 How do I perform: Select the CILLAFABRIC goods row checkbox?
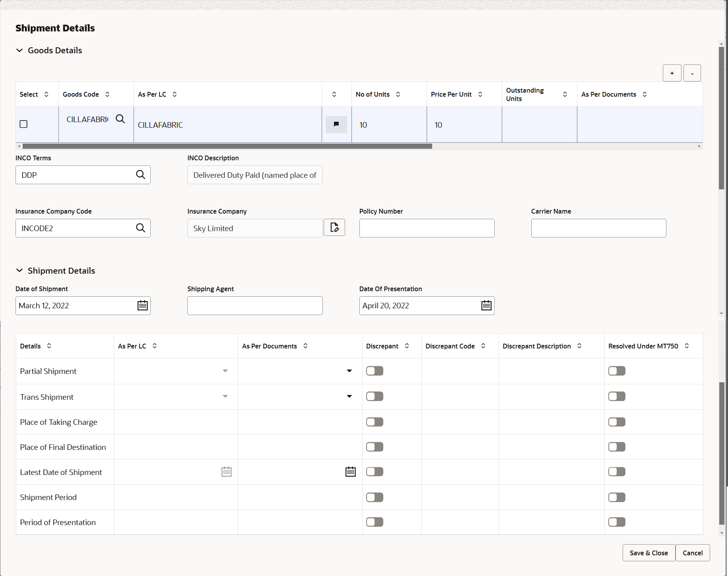pos(23,124)
